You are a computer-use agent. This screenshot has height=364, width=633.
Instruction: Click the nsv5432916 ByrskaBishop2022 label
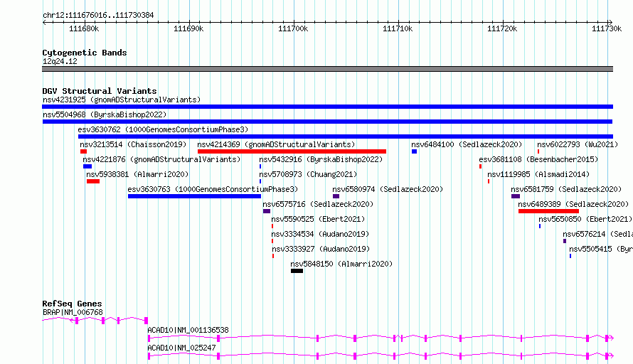click(x=321, y=159)
